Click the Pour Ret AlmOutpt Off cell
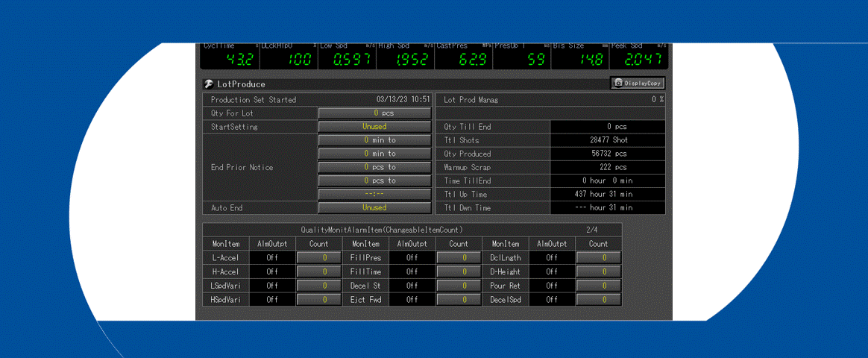Screen dimensions: 868x358 pyautogui.click(x=552, y=286)
